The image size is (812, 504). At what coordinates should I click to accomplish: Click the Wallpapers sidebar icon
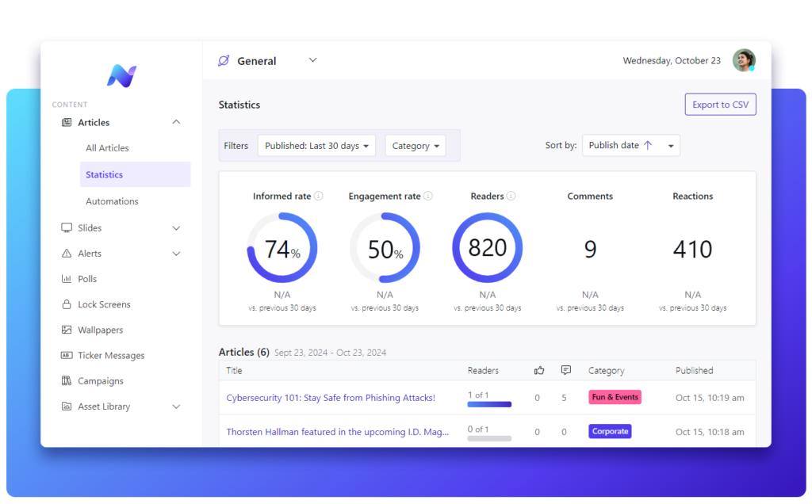click(65, 330)
